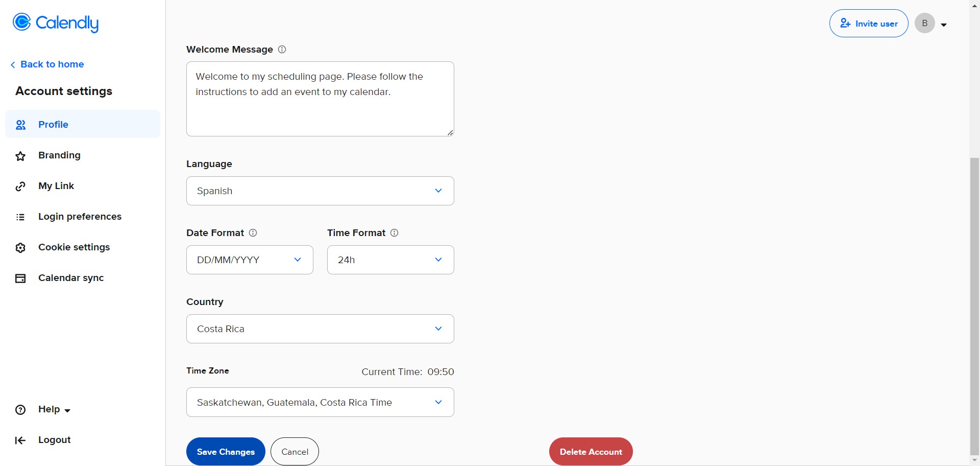The width and height of the screenshot is (980, 466).
Task: Click the Help question mark icon
Action: [20, 409]
